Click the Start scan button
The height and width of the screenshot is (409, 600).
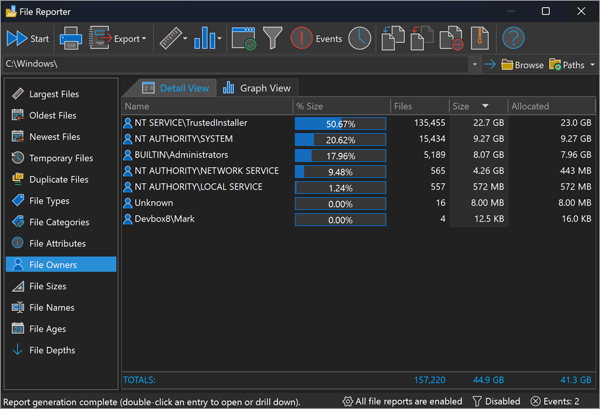click(x=28, y=39)
